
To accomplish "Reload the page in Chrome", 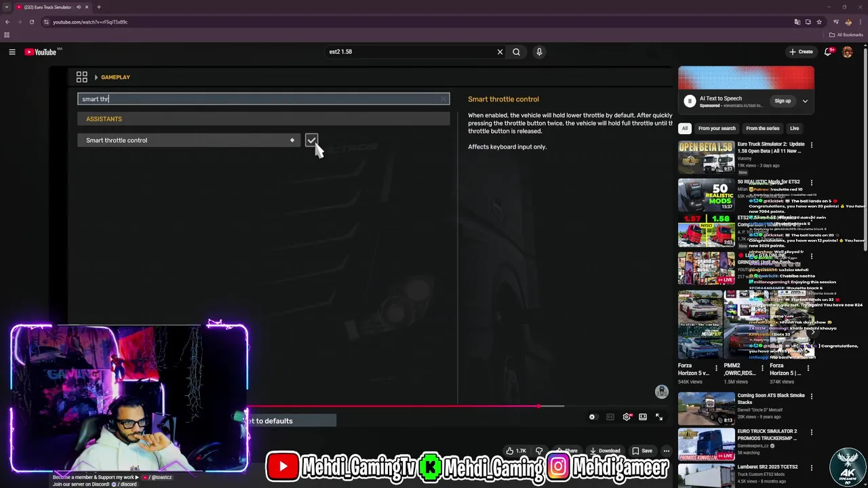I will (31, 22).
